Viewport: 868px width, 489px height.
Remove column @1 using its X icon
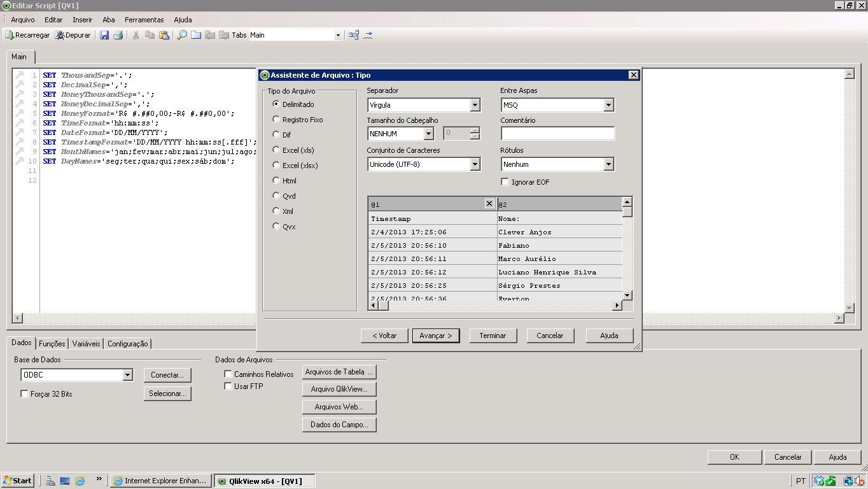[x=489, y=204]
